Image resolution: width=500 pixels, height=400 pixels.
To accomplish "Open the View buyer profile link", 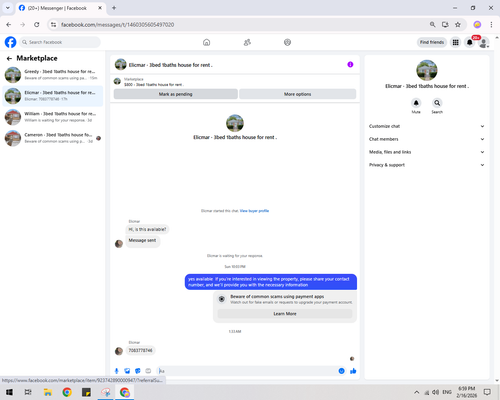I will coord(254,211).
